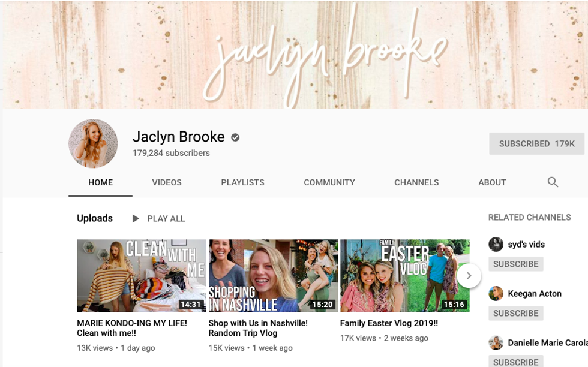Play the Shopping in Nashville thumbnail
Screen dimensions: 588x367
point(273,275)
